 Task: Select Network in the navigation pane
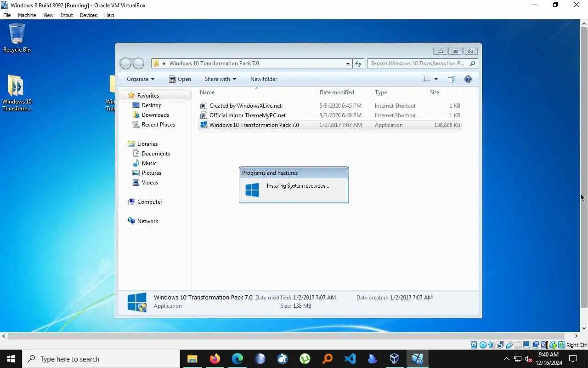[x=147, y=221]
